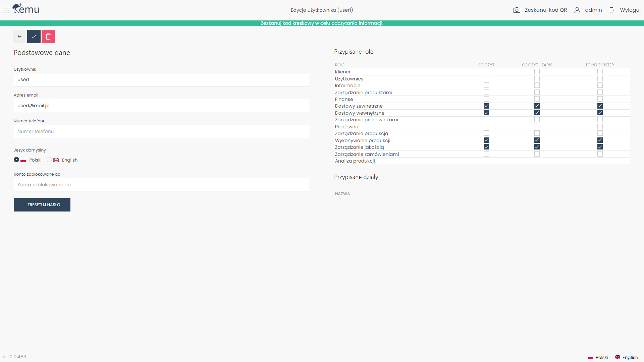Check Pełny dostęp for Pracownik role
This screenshot has width=644, height=362.
click(x=600, y=127)
